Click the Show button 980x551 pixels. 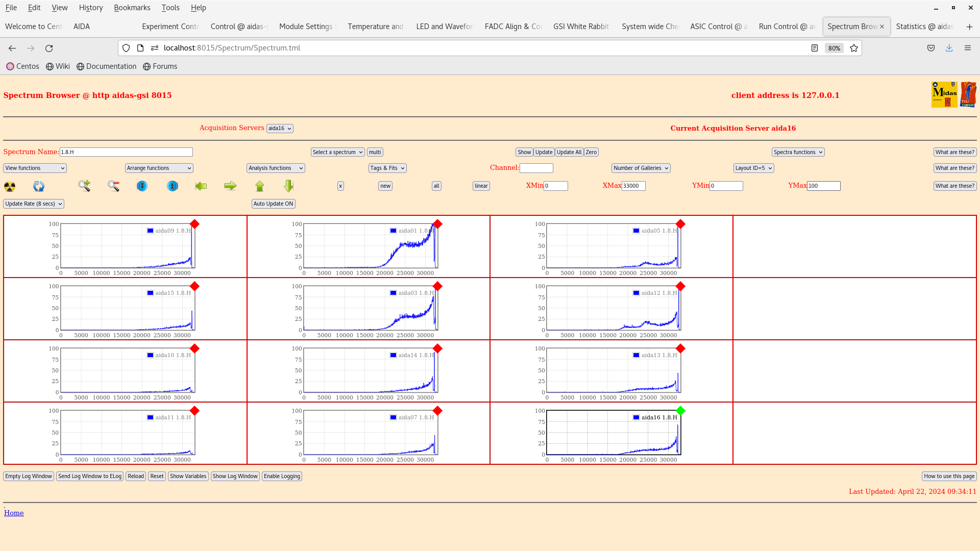point(524,152)
